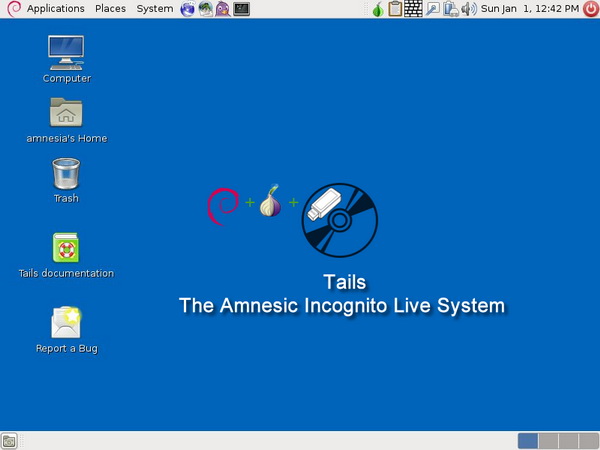Viewport: 600px width, 450px height.
Task: Select the Tails documentation shortcut
Action: [x=66, y=248]
